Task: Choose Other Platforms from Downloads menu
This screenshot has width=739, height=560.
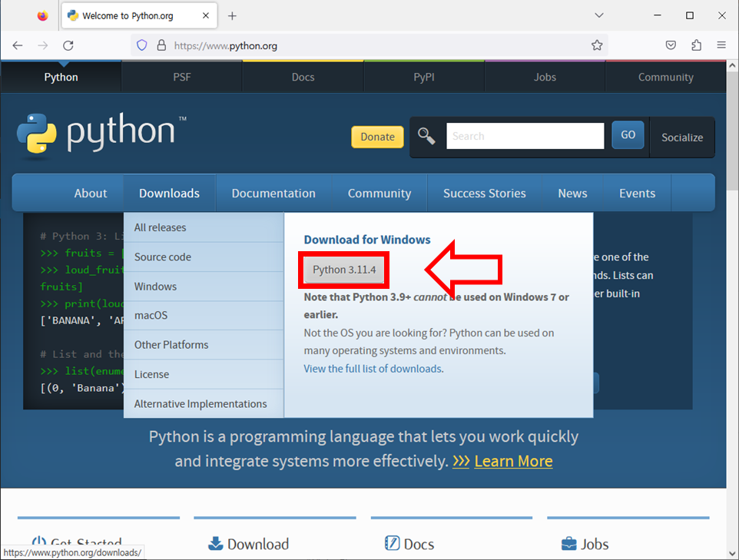Action: (204, 345)
